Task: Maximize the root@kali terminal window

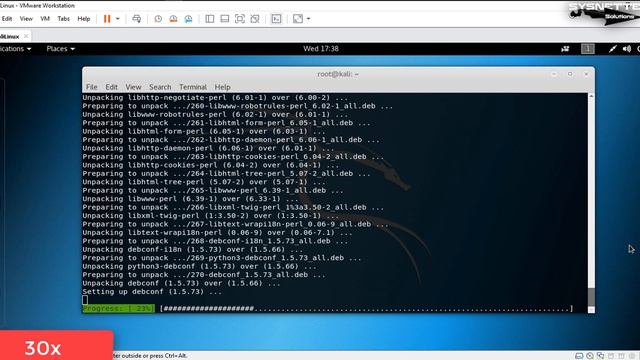Action: coord(570,74)
